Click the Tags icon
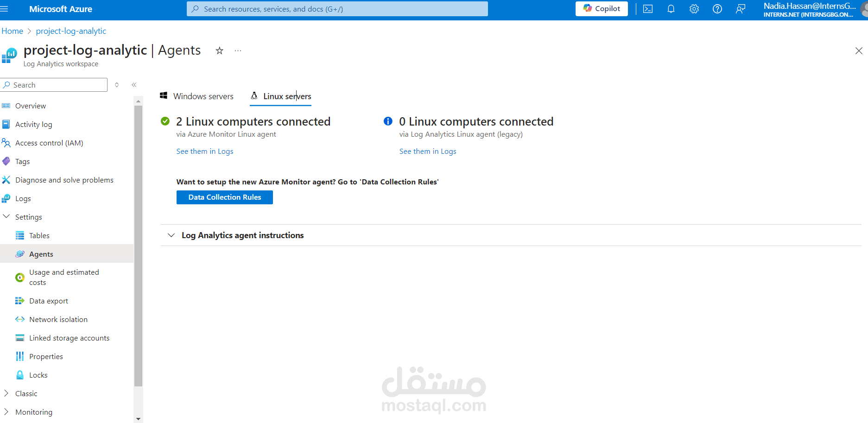Screen dimensions: 868x423 (x=6, y=161)
